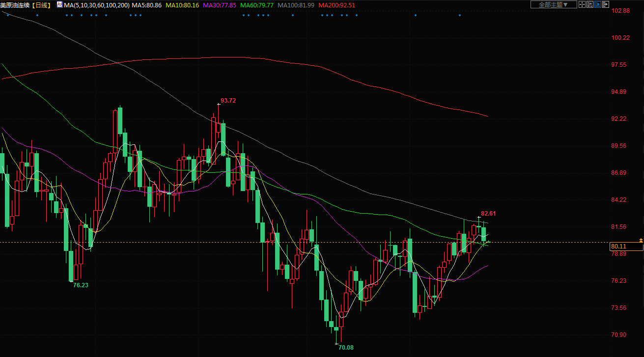Open MA(5,10,30,60,100,200) parameter label
This screenshot has height=357, width=644.
[x=97, y=5]
